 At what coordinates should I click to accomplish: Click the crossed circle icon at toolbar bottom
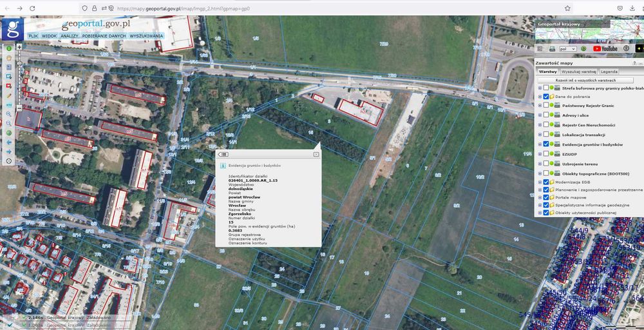click(9, 160)
